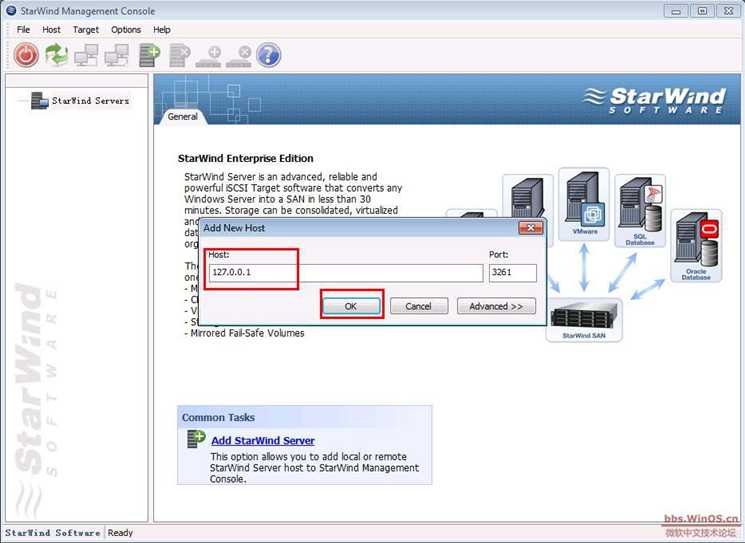Click the add target toolbar icon
The width and height of the screenshot is (745, 543).
point(209,57)
